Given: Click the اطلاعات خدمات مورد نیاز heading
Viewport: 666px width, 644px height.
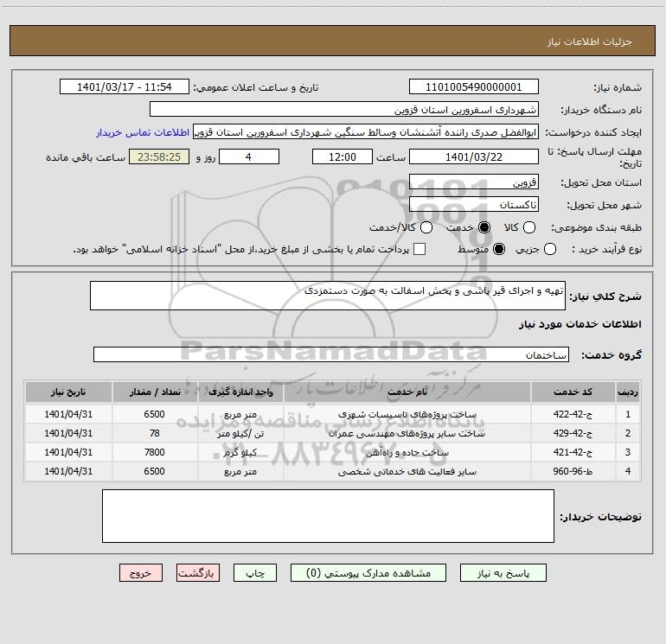Looking at the screenshot, I should click(580, 324).
